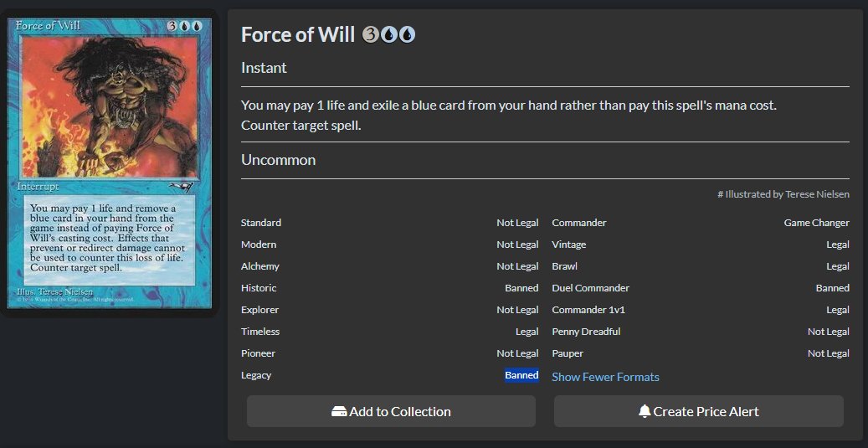The height and width of the screenshot is (448, 868).
Task: Click the Legacy format label
Action: pyautogui.click(x=256, y=375)
